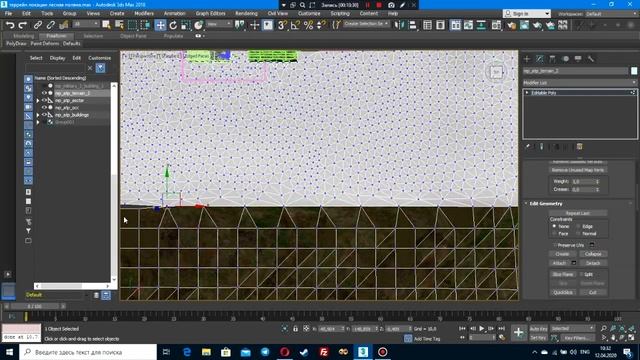
Task: Activate the Bind to Space Warp tool
Action: [x=64, y=25]
